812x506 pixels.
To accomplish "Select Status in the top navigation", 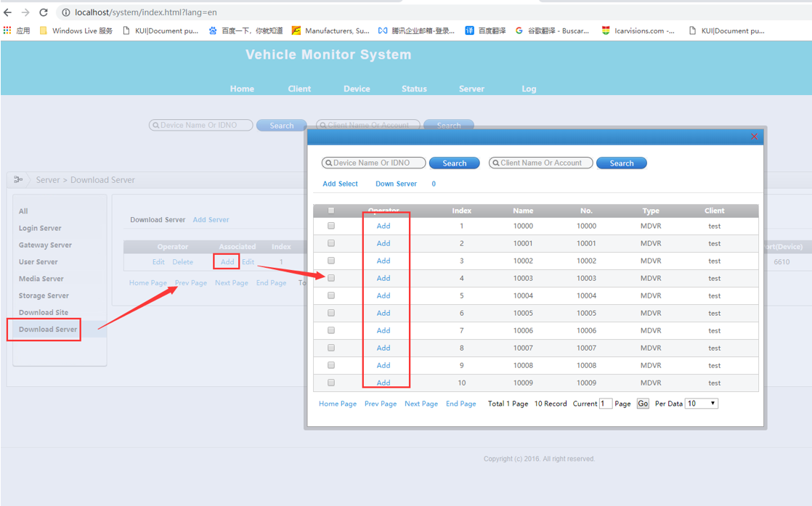I will (x=414, y=89).
